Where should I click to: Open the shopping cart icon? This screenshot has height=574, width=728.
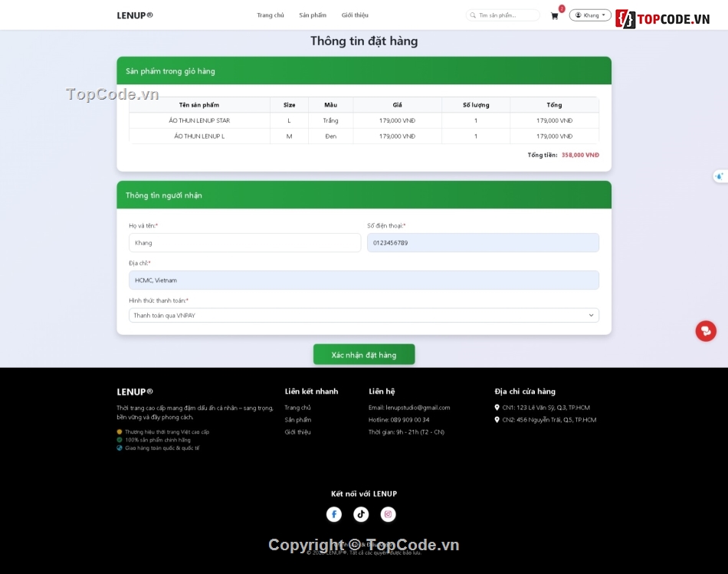554,16
